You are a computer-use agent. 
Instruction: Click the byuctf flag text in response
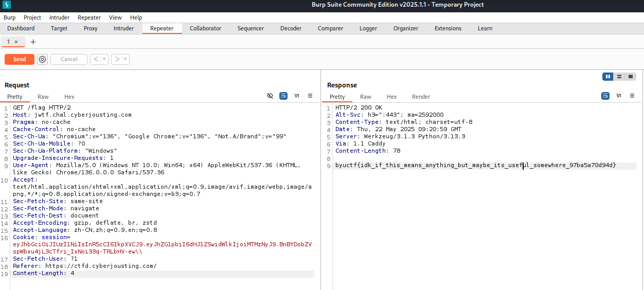[475, 166]
